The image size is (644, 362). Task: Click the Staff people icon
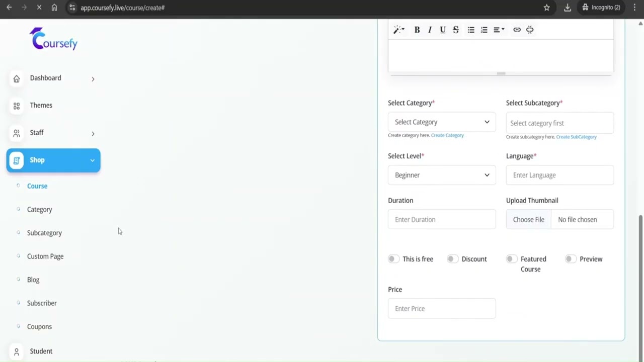tap(17, 133)
